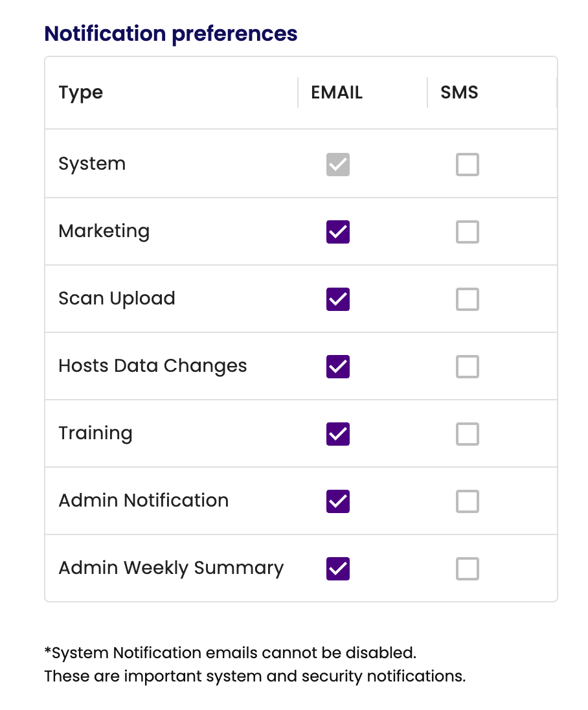
Task: Enable SMS for System notifications
Action: [467, 165]
